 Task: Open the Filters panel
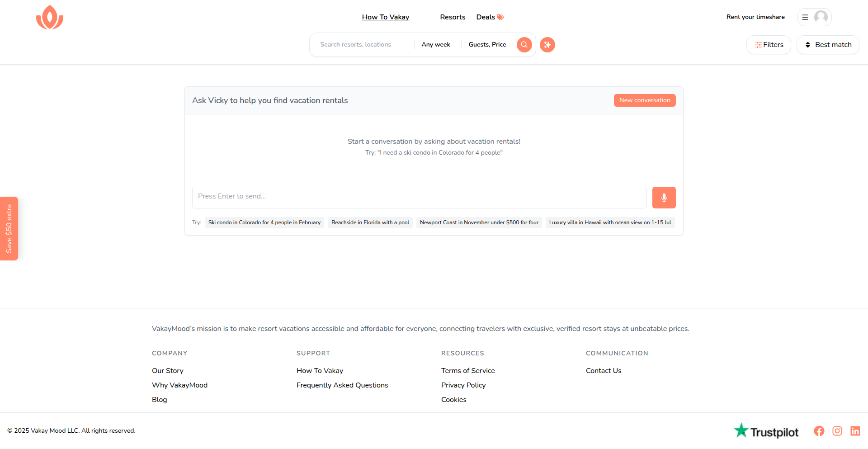(769, 45)
